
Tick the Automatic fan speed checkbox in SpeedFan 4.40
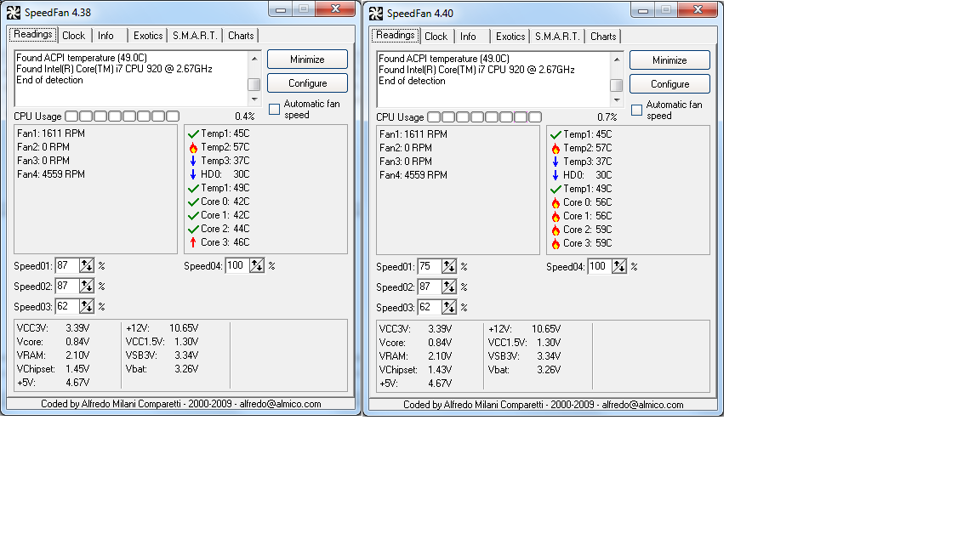pos(637,110)
